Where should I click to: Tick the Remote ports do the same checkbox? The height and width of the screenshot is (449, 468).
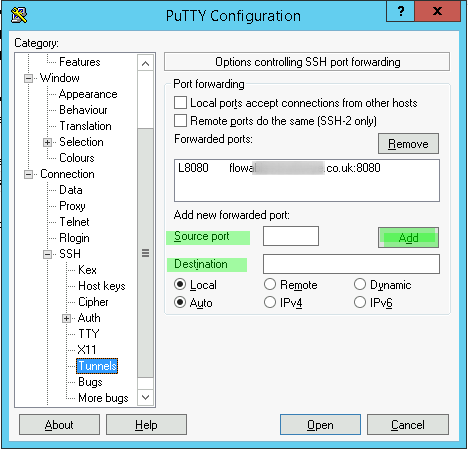[180, 121]
